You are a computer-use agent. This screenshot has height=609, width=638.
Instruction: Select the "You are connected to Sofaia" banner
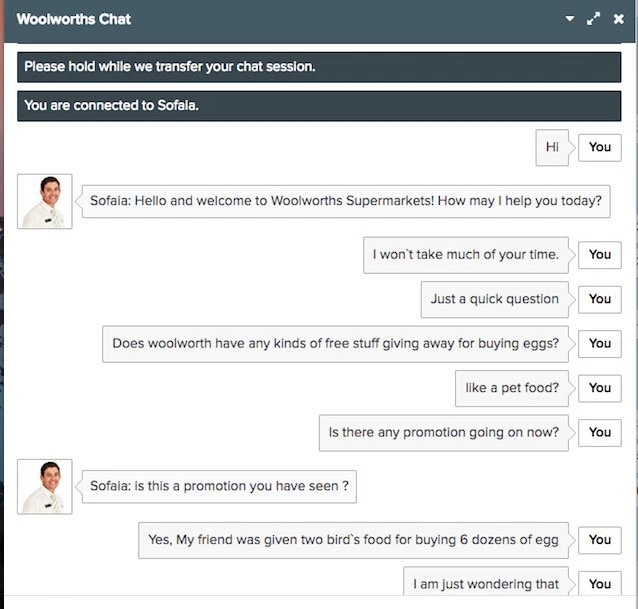(319, 105)
